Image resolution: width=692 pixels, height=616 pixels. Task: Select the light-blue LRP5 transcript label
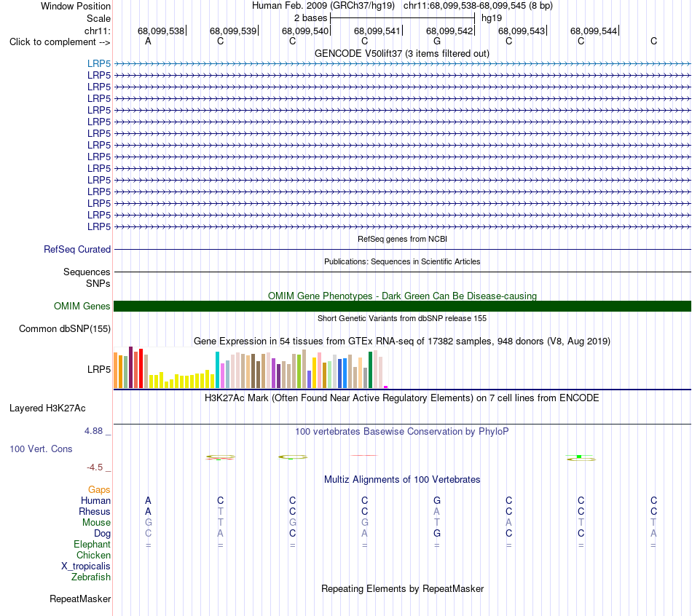pos(99,63)
